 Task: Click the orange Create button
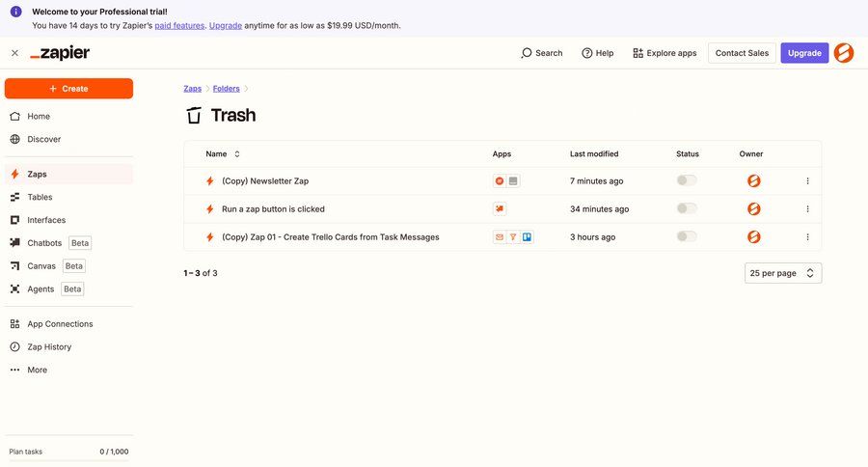pyautogui.click(x=68, y=89)
